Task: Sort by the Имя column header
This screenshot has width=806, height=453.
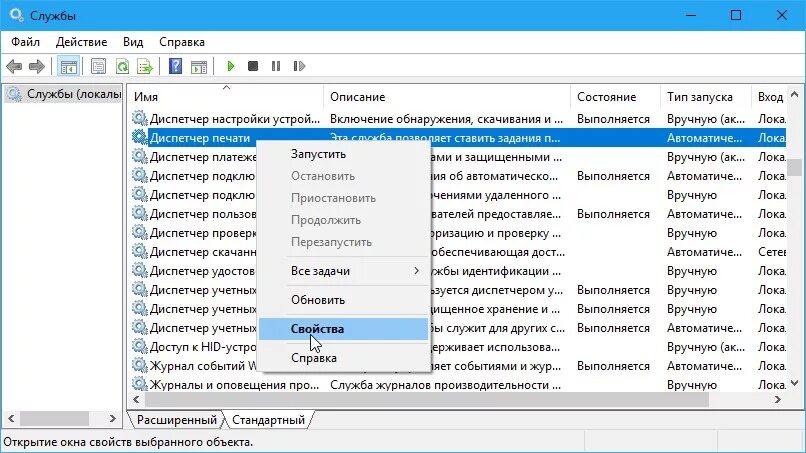Action: tap(226, 97)
